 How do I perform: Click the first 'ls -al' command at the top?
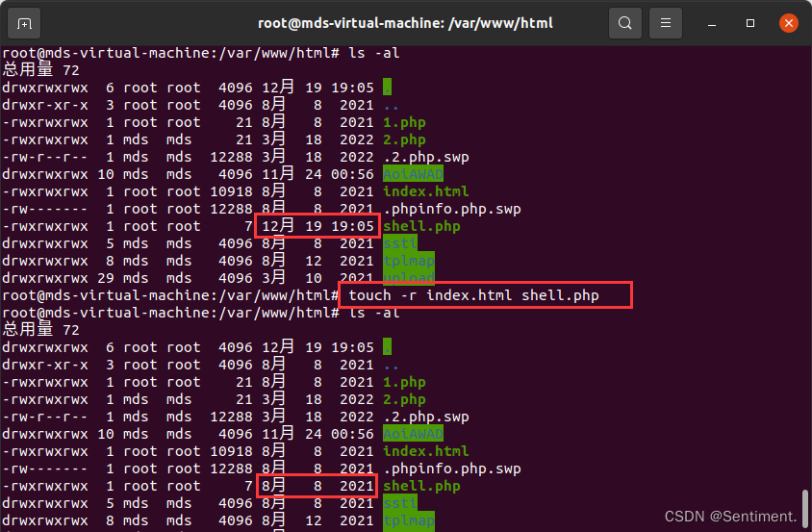coord(374,53)
